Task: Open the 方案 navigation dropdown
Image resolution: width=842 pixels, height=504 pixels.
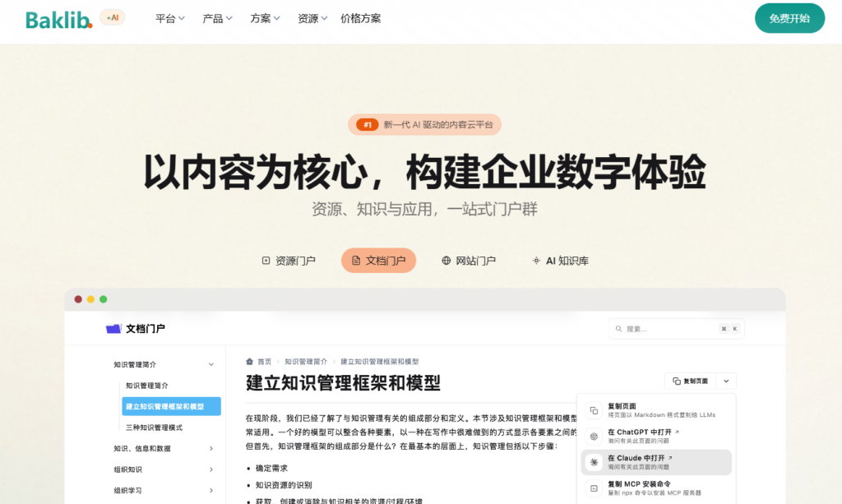Action: tap(265, 19)
